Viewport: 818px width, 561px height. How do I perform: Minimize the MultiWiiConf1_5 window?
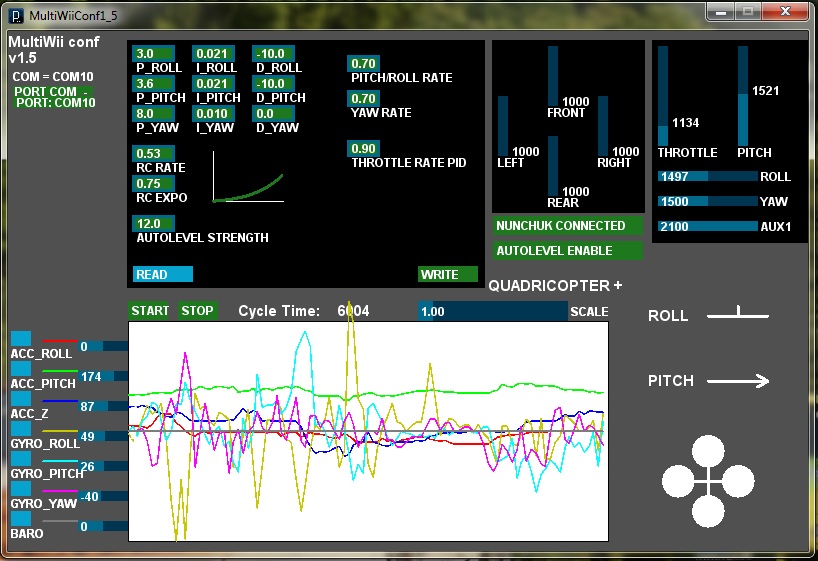click(721, 11)
